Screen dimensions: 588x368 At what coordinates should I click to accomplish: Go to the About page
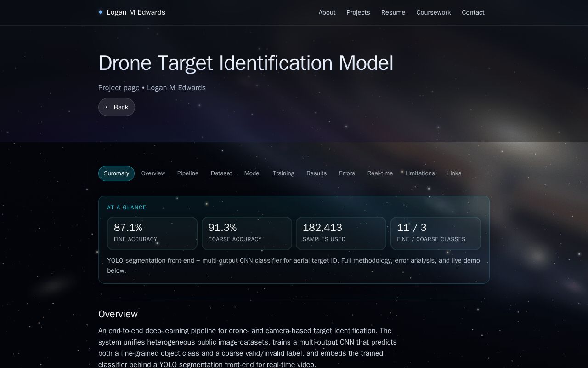pyautogui.click(x=327, y=12)
